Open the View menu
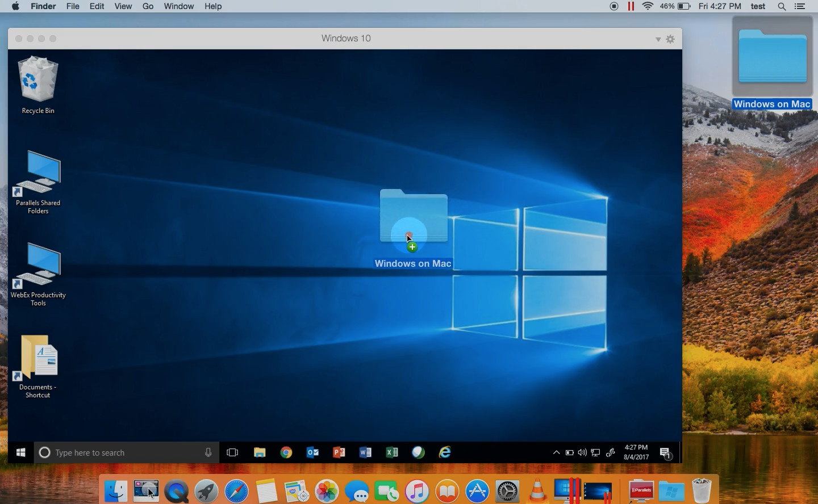818x504 pixels. click(x=123, y=6)
